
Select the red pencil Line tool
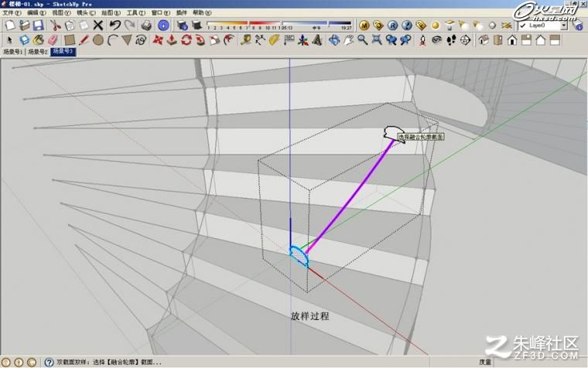click(x=84, y=39)
